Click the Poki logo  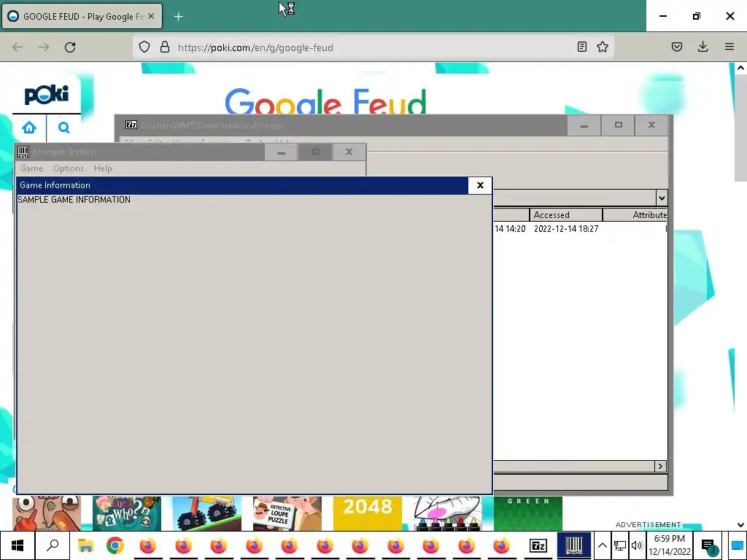(46, 94)
